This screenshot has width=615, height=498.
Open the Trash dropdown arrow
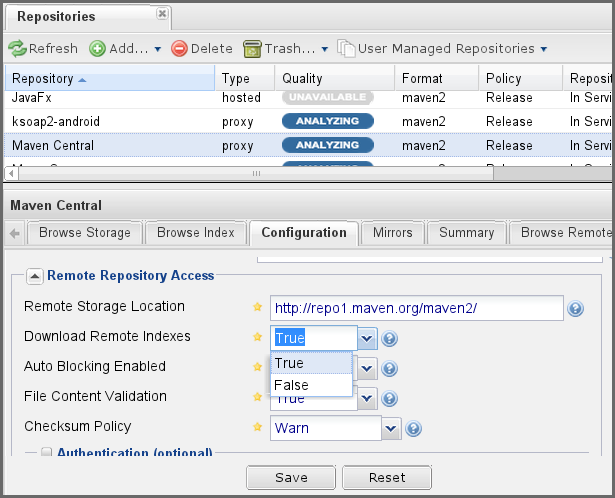coord(324,49)
